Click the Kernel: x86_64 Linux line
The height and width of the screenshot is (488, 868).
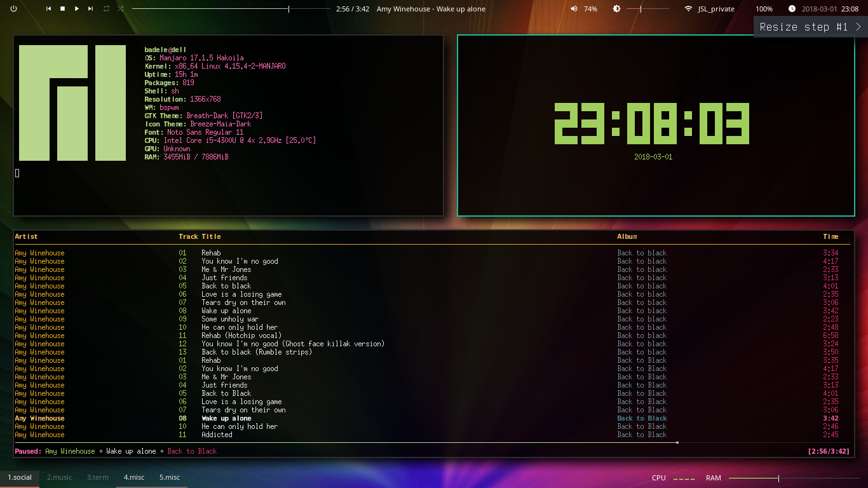(x=215, y=66)
